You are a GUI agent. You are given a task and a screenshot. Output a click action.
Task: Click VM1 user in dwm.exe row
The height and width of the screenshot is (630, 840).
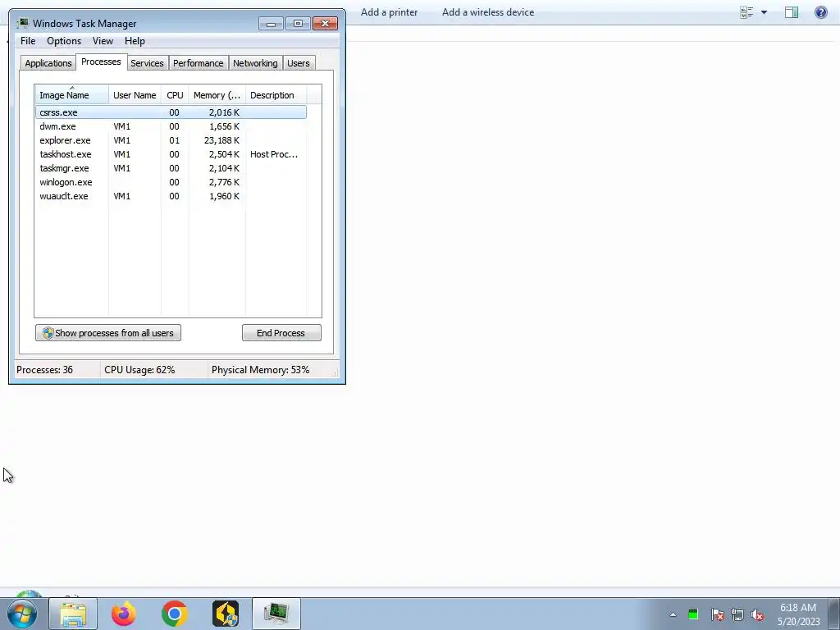pos(122,126)
